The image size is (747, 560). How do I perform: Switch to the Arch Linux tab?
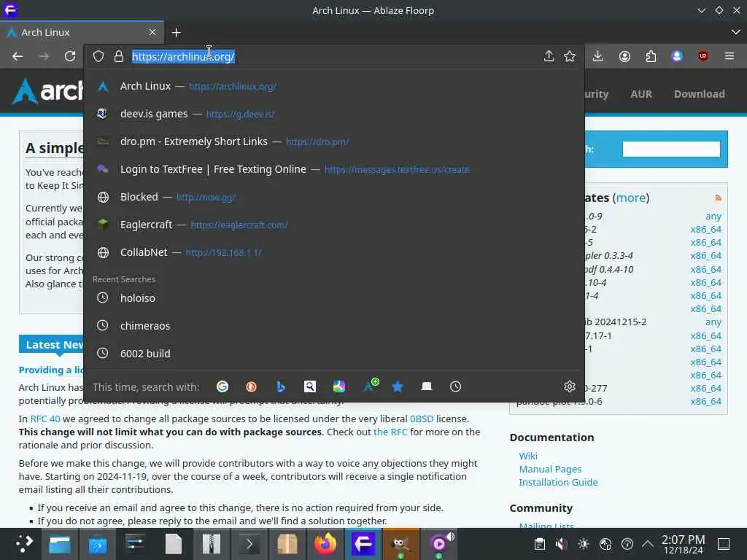pos(82,32)
